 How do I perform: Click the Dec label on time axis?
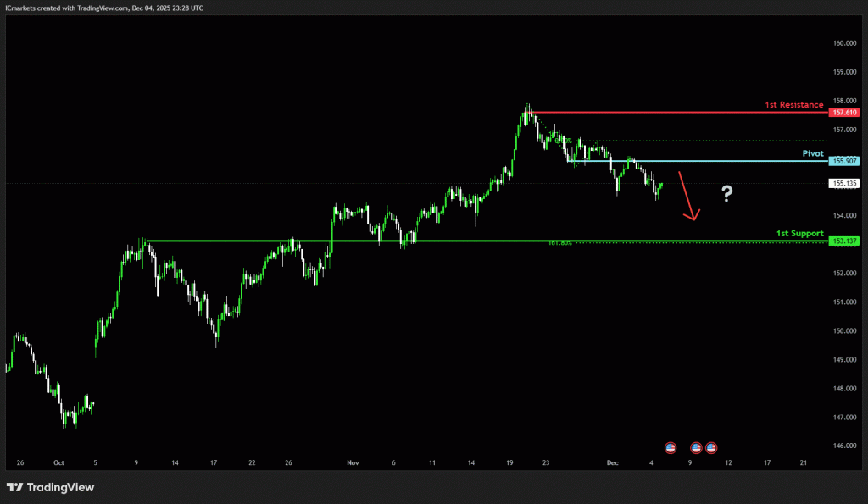click(x=613, y=463)
